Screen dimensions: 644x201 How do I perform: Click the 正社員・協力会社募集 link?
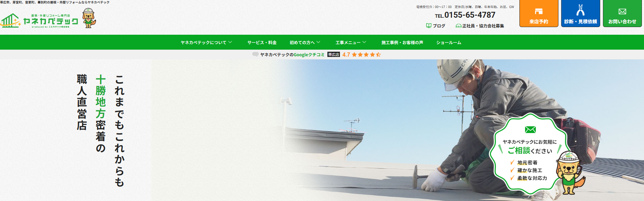[x=483, y=26]
